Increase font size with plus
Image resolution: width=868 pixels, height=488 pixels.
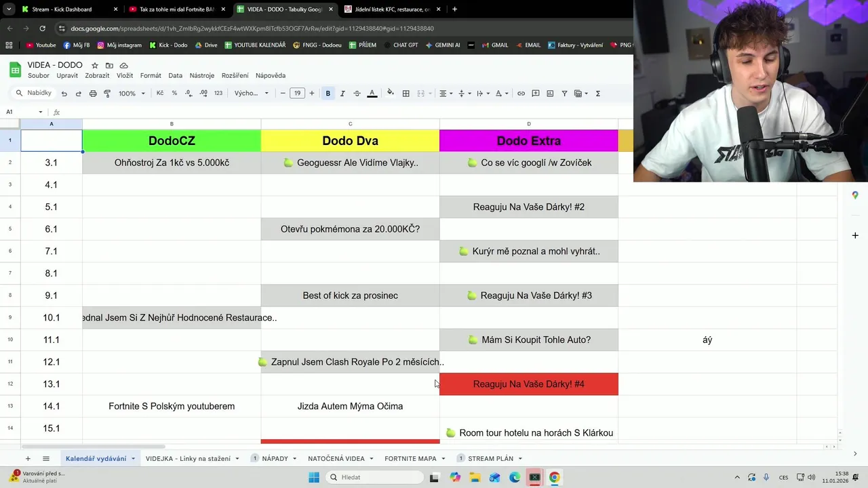[x=312, y=94]
